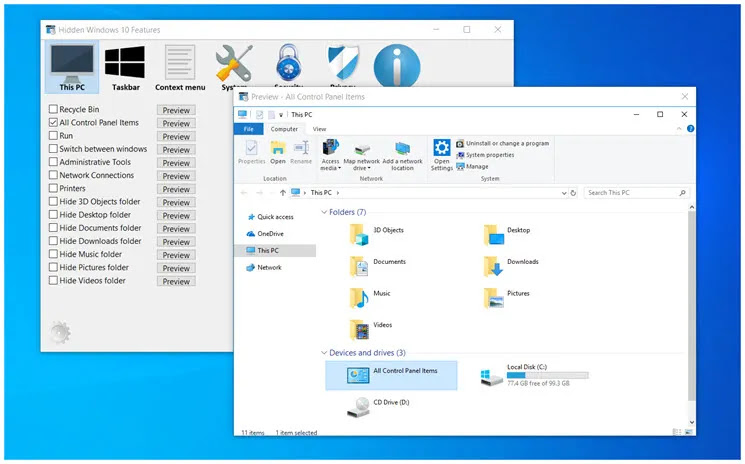Collapse the Folders (7) group

tap(324, 212)
